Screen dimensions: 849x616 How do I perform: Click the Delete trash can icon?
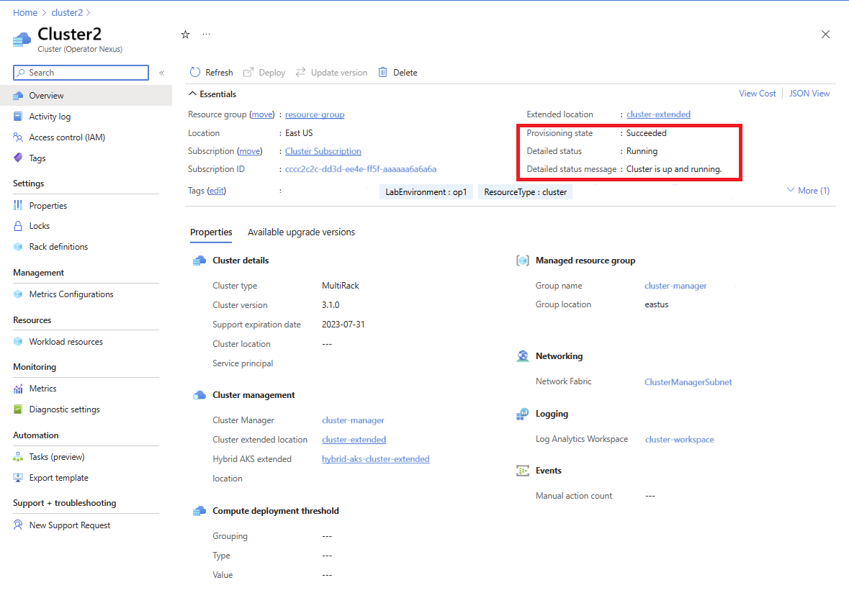[383, 73]
